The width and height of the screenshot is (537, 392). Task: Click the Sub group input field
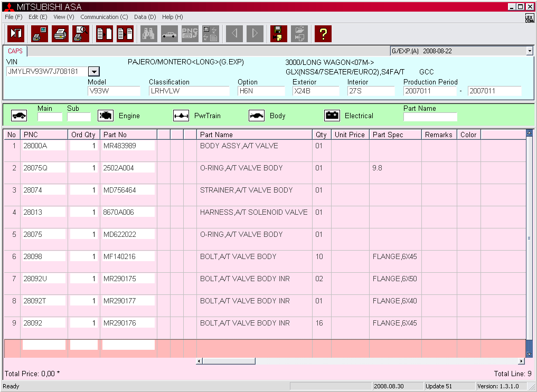click(79, 117)
